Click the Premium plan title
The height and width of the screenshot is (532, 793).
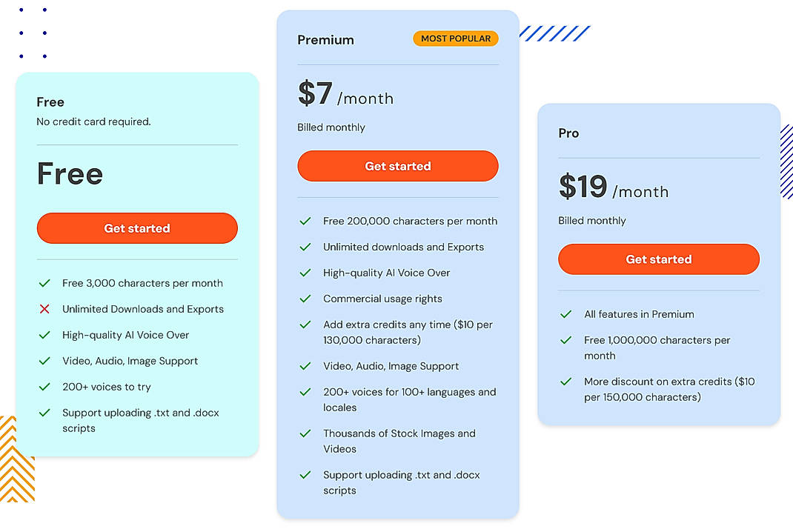tap(325, 39)
